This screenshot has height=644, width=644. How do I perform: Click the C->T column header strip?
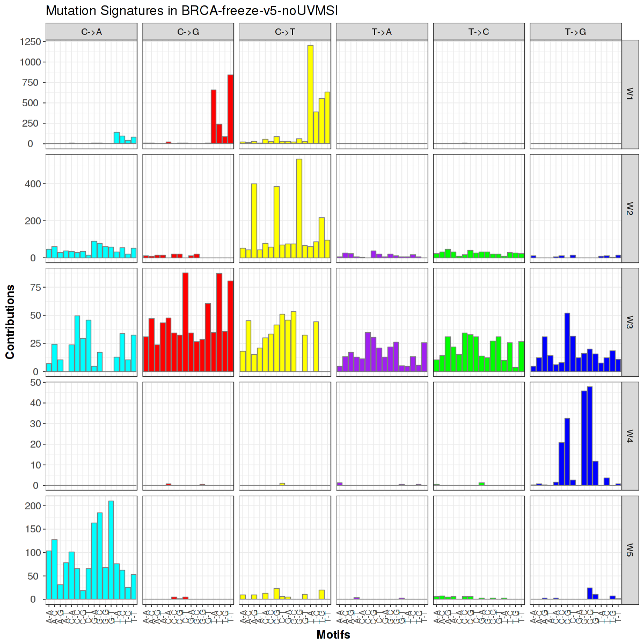coord(285,32)
